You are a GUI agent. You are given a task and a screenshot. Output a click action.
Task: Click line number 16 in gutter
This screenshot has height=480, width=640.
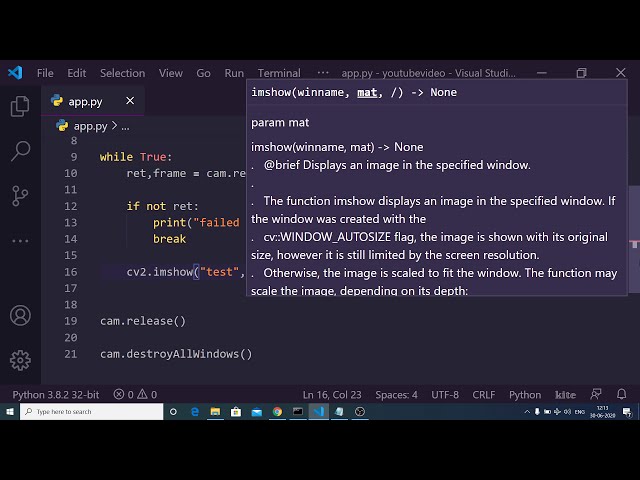click(x=71, y=272)
